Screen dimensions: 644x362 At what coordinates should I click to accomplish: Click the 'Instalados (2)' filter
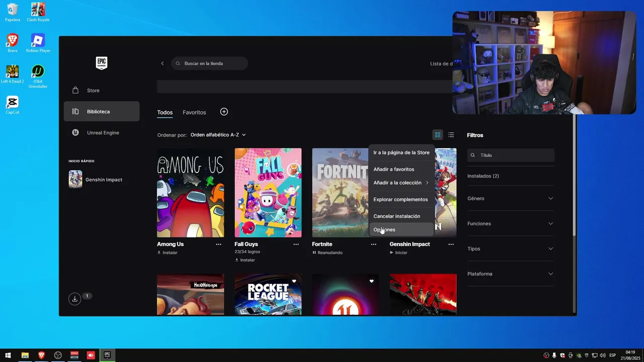[x=483, y=176]
